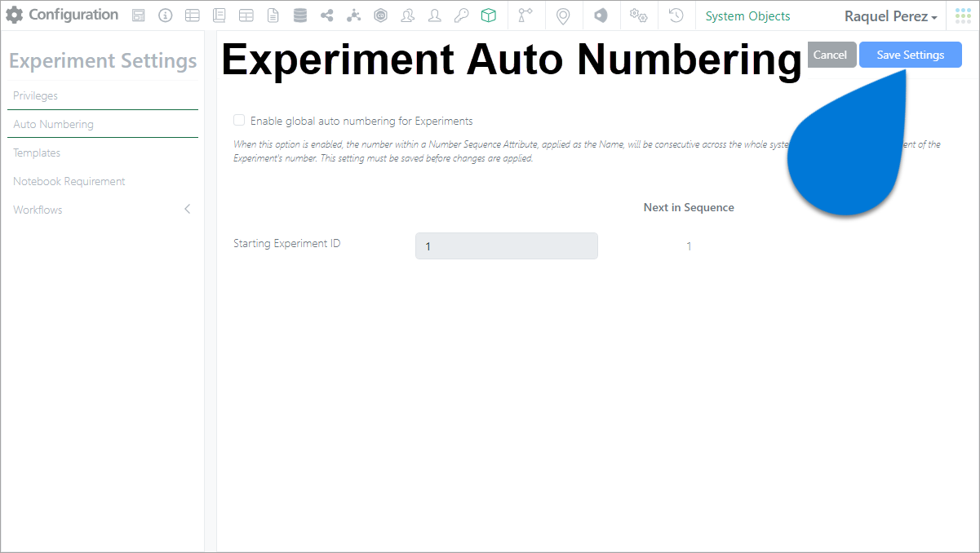Select the database stack icon
This screenshot has height=553, width=980.
click(299, 15)
